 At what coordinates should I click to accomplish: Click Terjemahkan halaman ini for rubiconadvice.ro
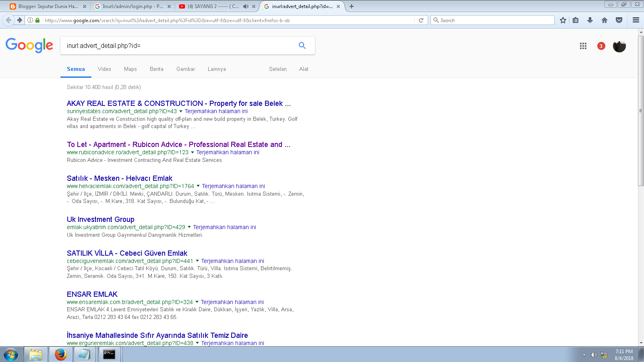228,152
